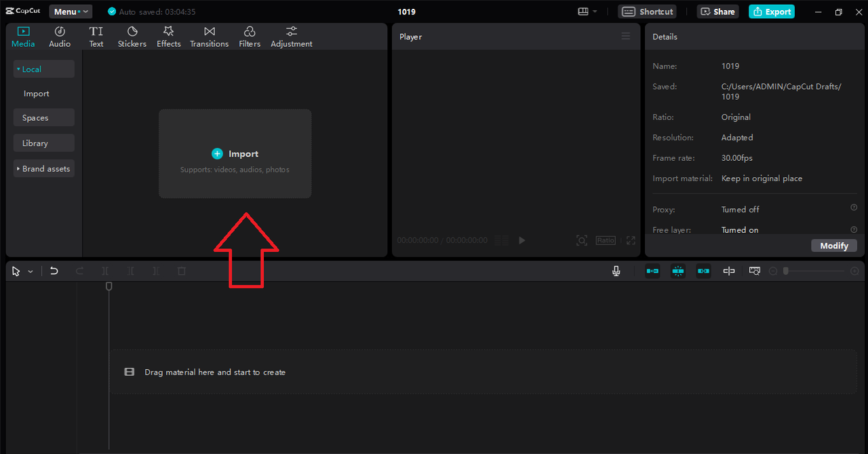Click the player timecode display
The image size is (868, 454).
coord(442,240)
